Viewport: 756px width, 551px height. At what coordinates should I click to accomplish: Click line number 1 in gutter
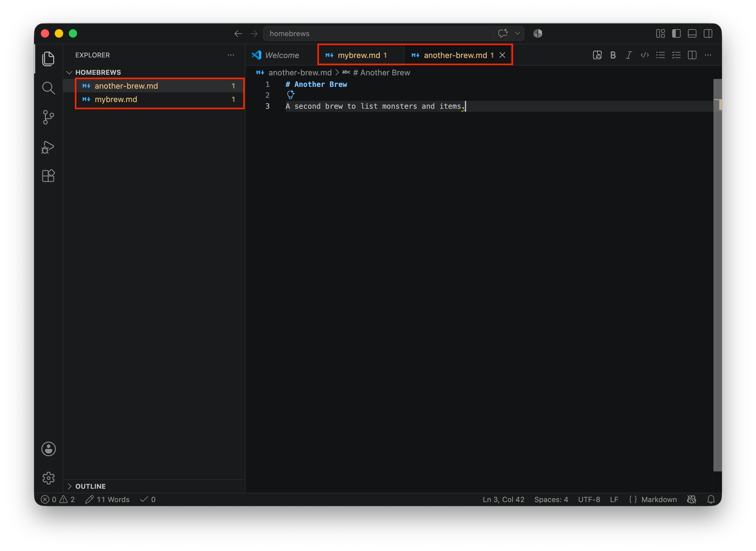pyautogui.click(x=267, y=84)
